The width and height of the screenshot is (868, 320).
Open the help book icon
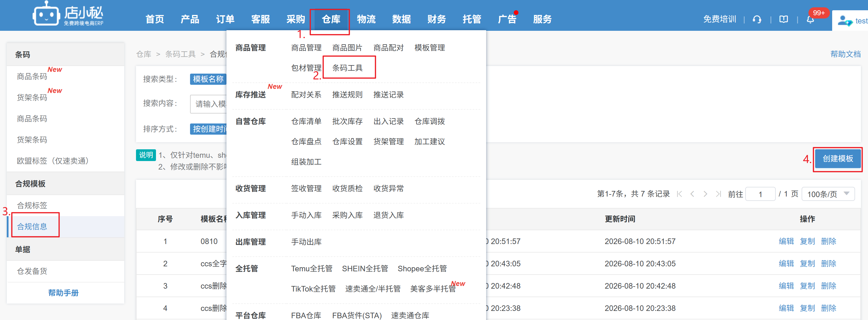pos(783,20)
